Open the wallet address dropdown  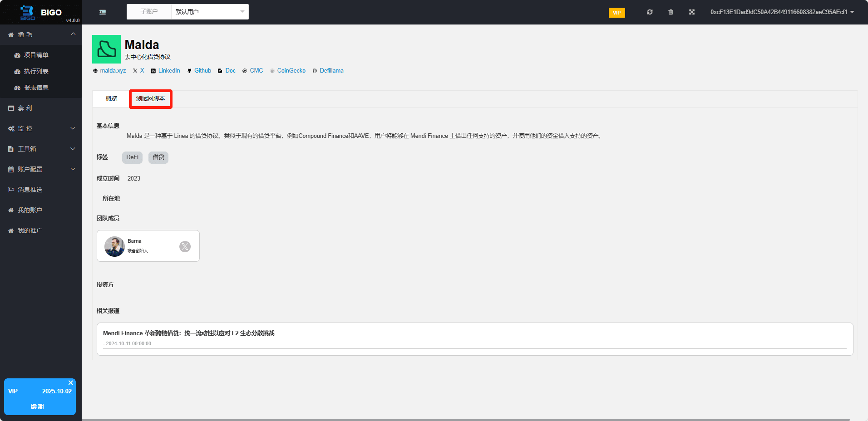point(782,12)
